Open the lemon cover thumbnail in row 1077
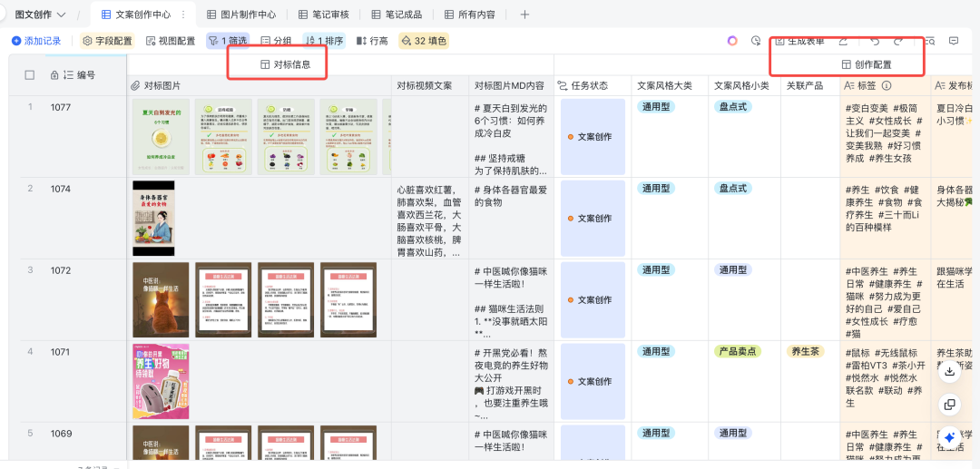This screenshot has width=980, height=469. [x=161, y=137]
